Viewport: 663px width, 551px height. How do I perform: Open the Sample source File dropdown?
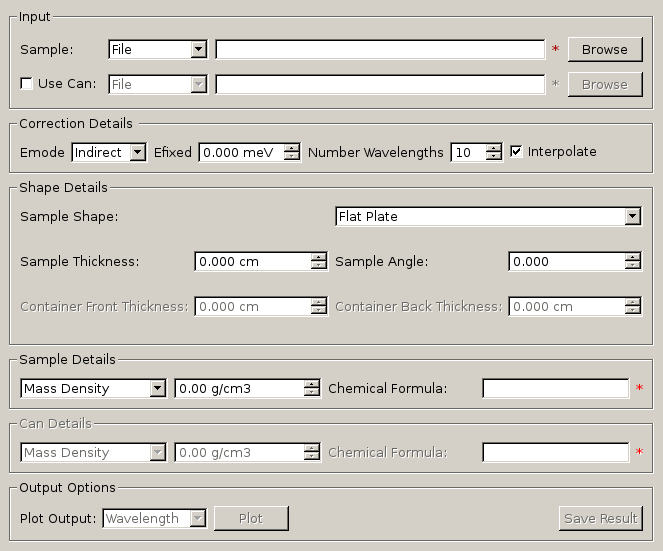157,49
